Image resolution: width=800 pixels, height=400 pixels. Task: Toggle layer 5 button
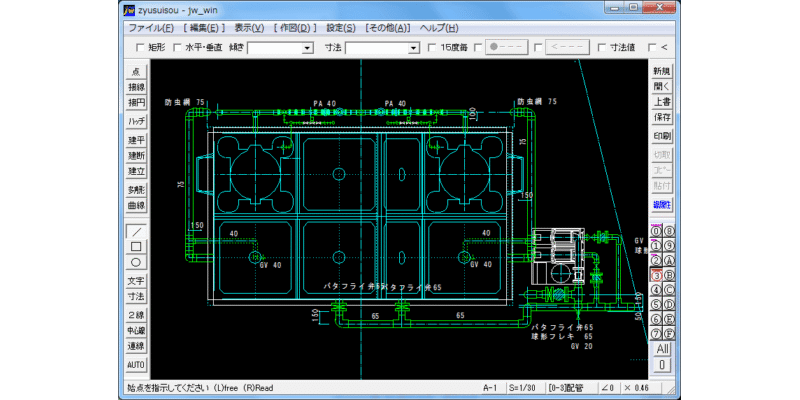pyautogui.click(x=657, y=305)
